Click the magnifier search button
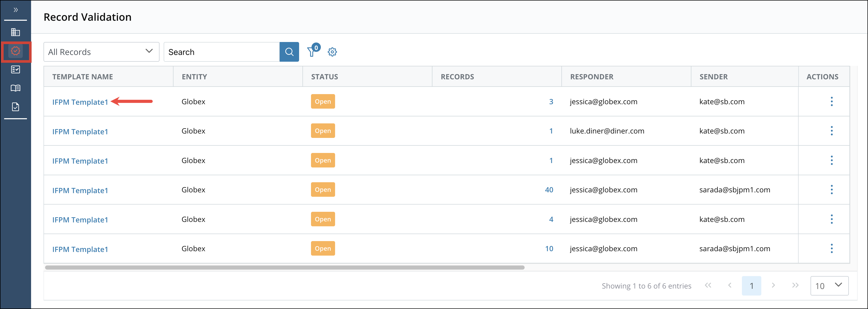868x309 pixels. click(x=289, y=52)
